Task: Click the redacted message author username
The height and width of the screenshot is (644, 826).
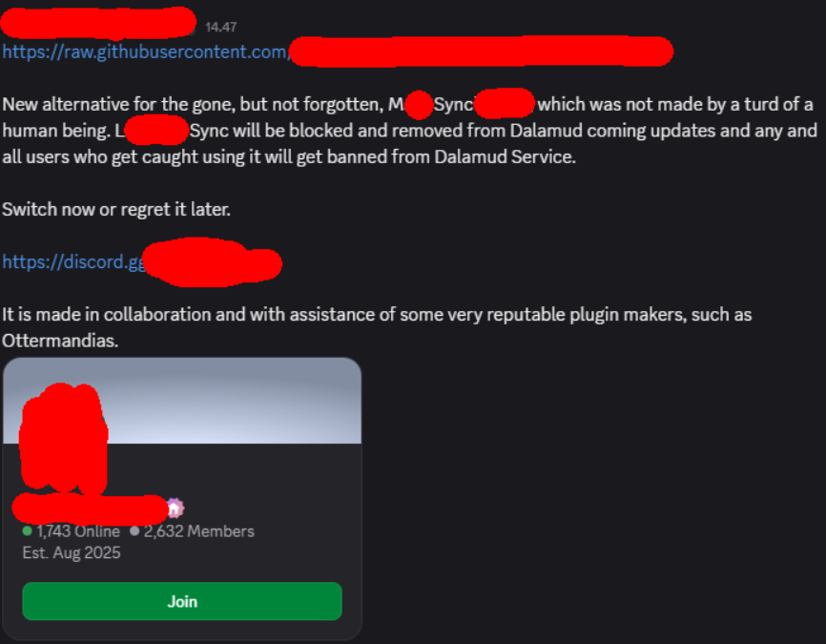Action: click(x=98, y=23)
